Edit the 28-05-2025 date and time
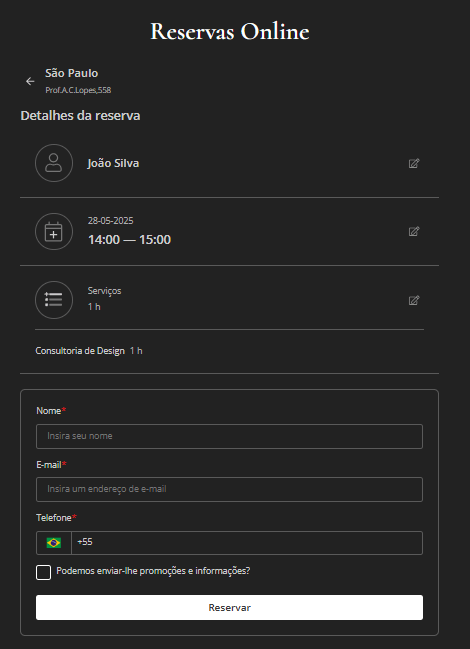470x649 pixels. [x=414, y=231]
